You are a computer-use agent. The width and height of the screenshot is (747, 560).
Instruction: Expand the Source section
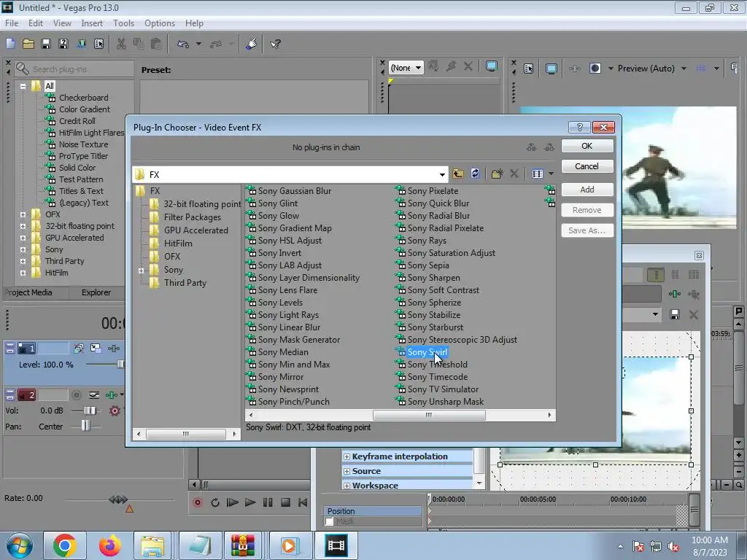point(347,472)
